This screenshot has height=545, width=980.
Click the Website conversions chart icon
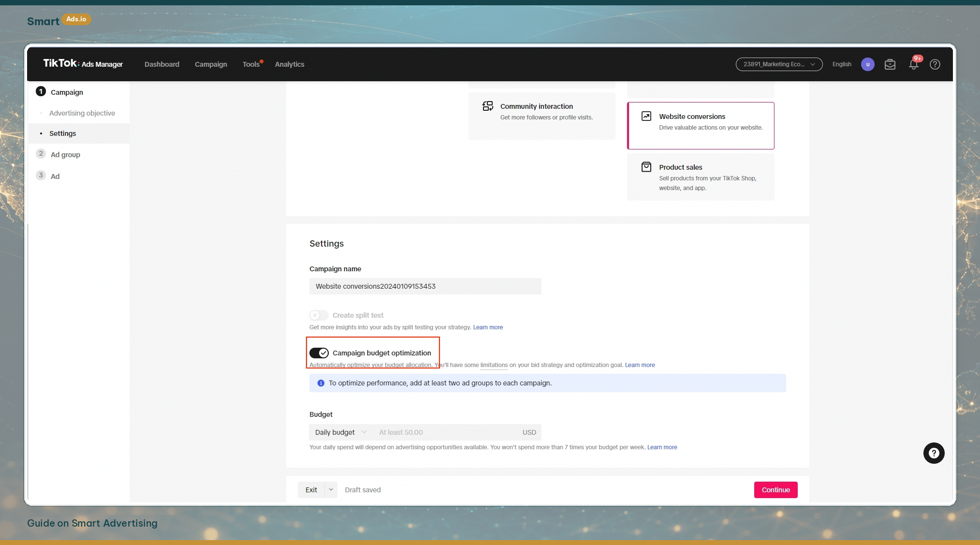646,116
